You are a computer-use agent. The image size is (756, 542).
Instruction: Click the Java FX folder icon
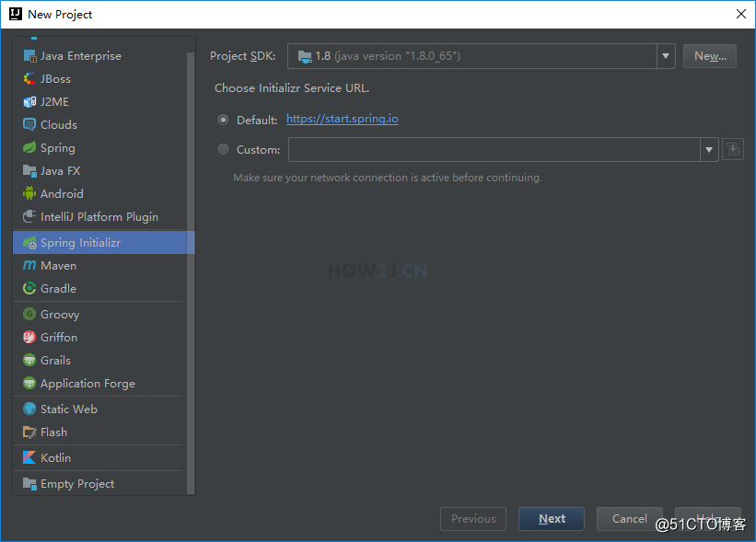pos(29,170)
